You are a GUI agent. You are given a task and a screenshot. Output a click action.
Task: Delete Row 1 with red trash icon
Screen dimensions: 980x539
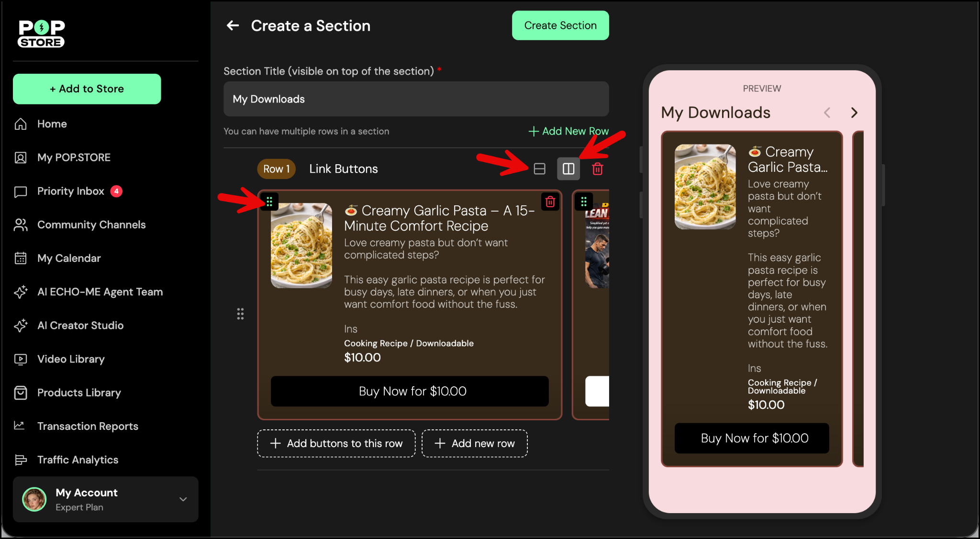[598, 168]
